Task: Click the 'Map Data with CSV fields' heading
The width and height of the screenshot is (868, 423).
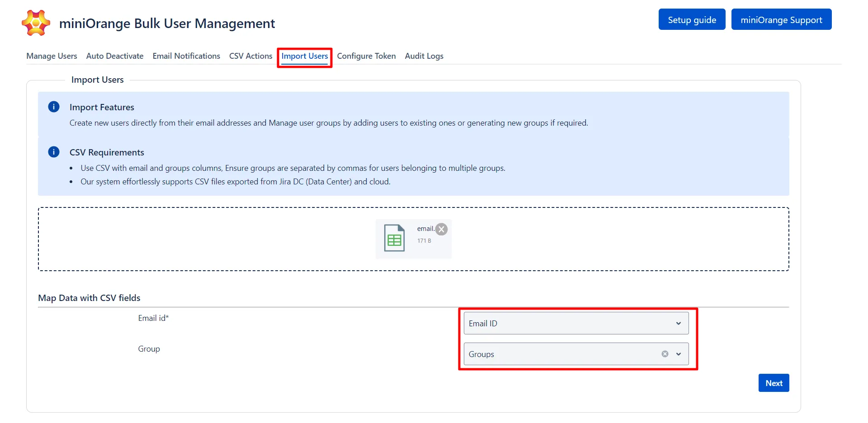Action: [89, 298]
